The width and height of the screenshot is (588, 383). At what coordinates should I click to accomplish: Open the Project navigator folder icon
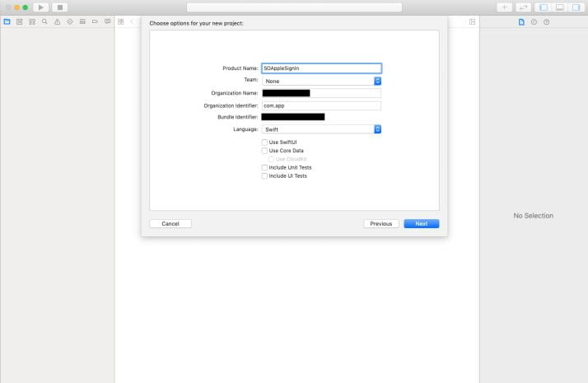tap(7, 21)
